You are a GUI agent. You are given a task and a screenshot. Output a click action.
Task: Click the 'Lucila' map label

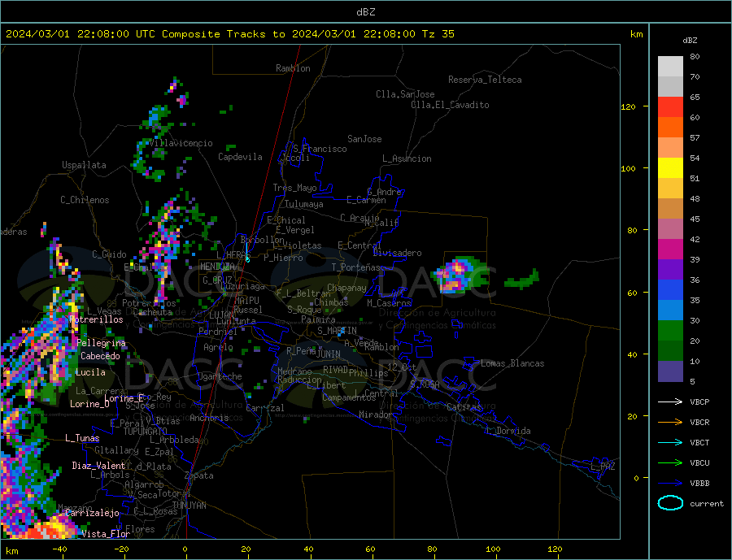tap(90, 372)
